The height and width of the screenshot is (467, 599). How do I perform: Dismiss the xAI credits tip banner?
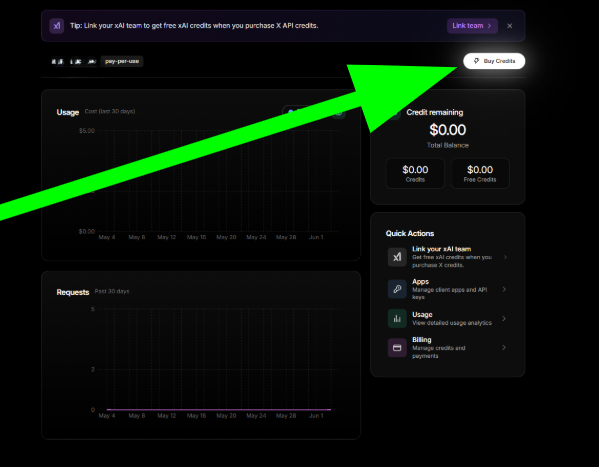(510, 26)
